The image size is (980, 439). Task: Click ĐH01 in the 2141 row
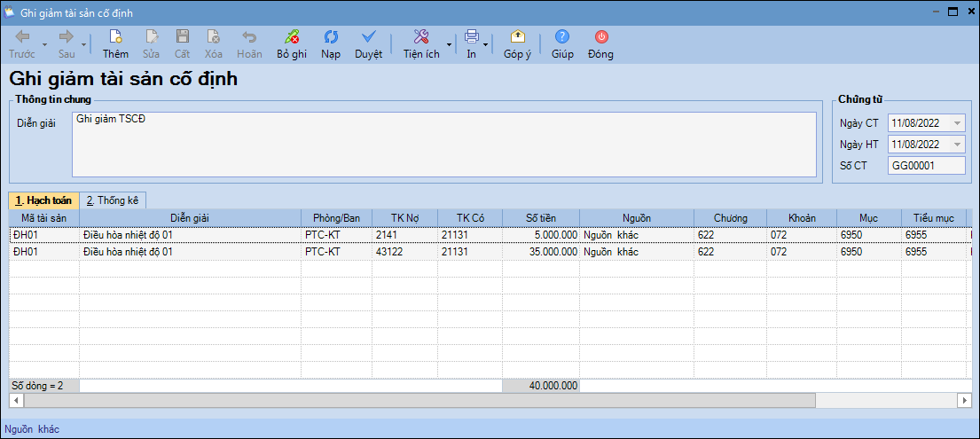(43, 235)
